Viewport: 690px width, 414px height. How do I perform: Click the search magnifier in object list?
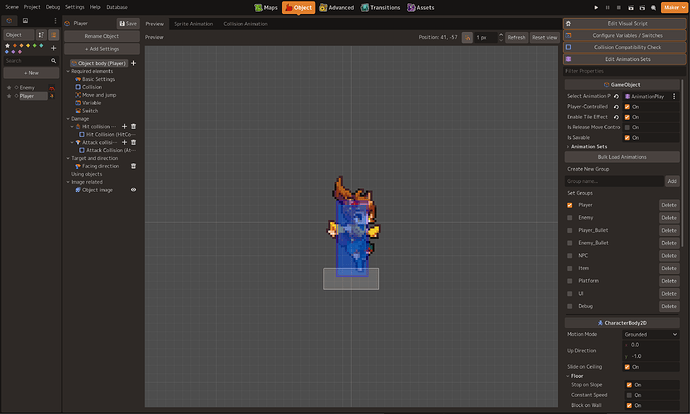(54, 61)
